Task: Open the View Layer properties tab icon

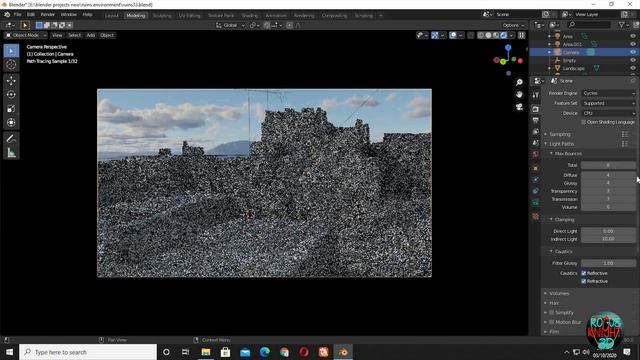Action: [x=536, y=131]
